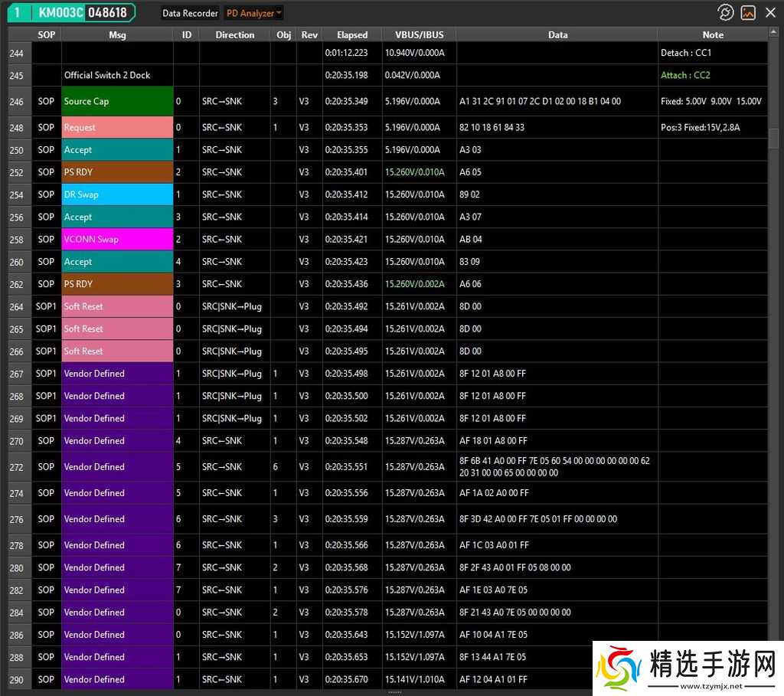Select the VCONN Swap message row
Image resolution: width=784 pixels, height=696 pixels.
[x=116, y=239]
